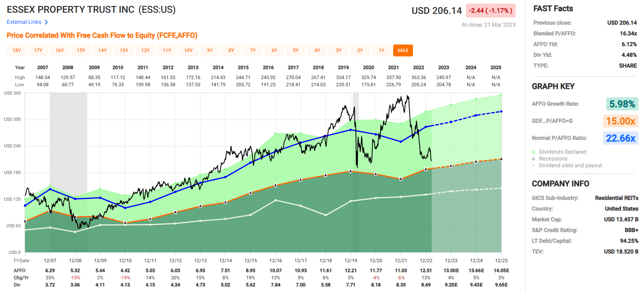Switch to the 16Y range
The image size is (644, 292).
click(60, 50)
